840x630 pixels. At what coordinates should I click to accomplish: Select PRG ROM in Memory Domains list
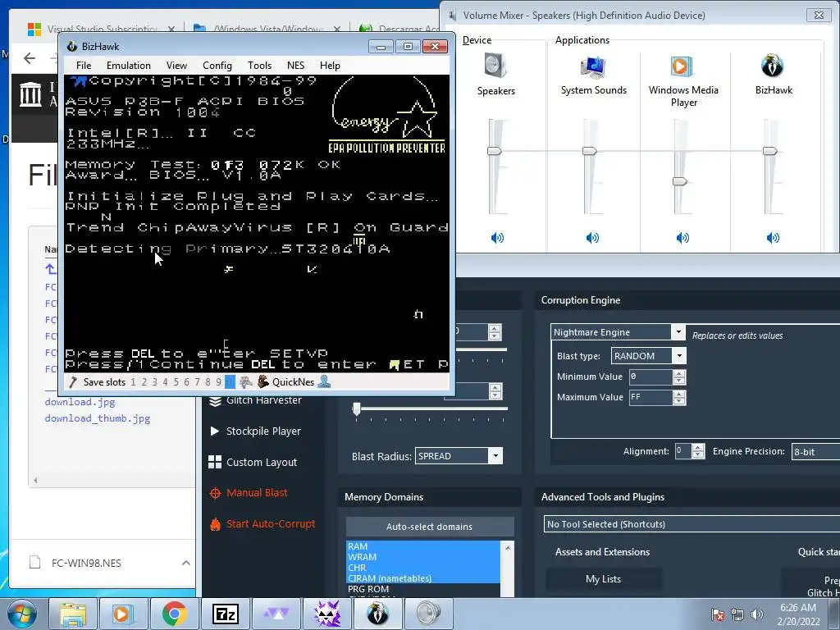(x=423, y=589)
